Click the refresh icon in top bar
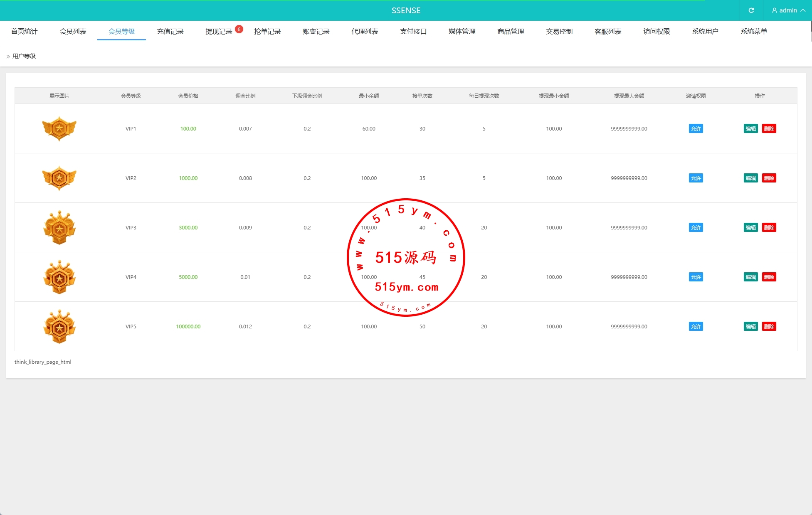Screen dimensions: 812x515 (751, 10)
